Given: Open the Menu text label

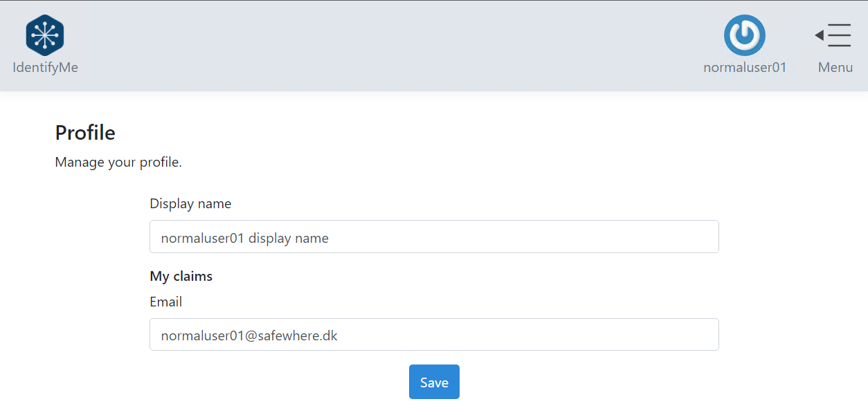Looking at the screenshot, I should tap(835, 68).
